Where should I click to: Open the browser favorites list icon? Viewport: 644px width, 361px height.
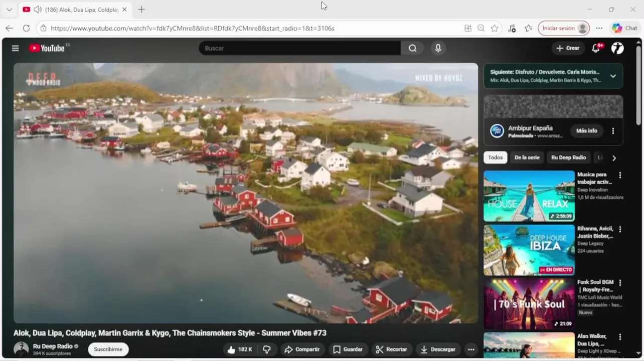point(528,28)
